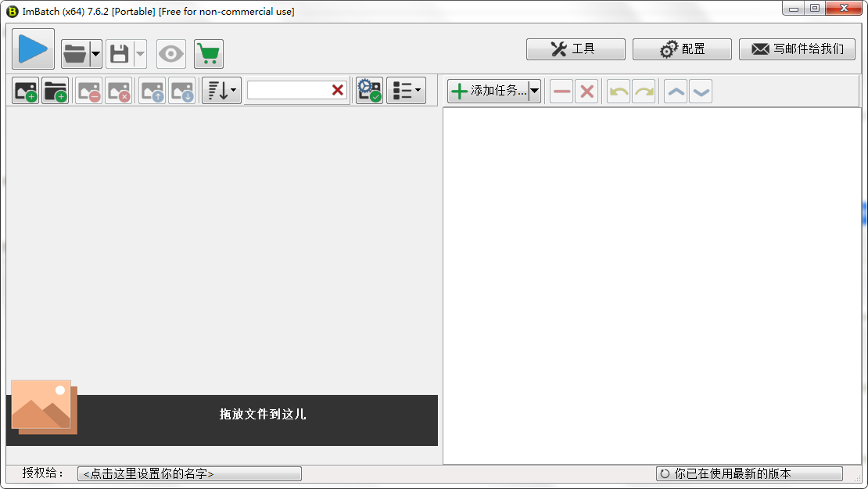Screen dimensions: 868x489
Task: Expand the list view mode dropdown
Action: (x=406, y=91)
